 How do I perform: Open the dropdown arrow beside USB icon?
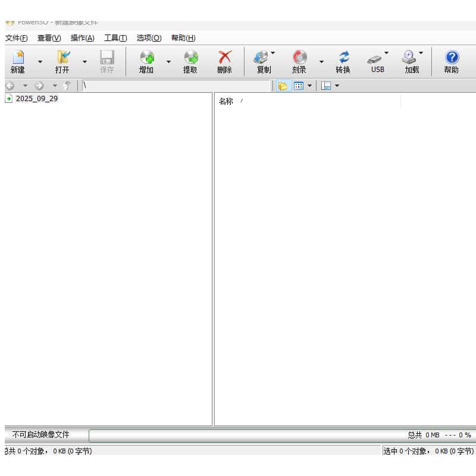(x=386, y=53)
